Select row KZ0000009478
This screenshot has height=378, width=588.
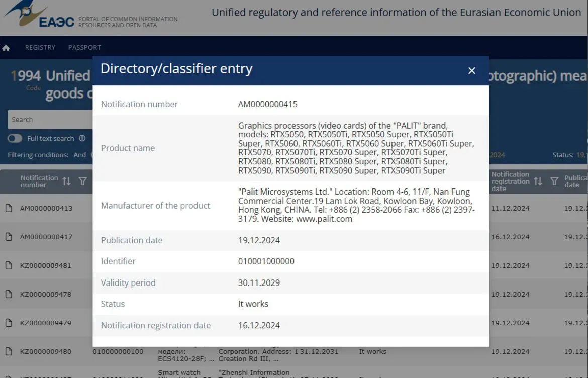click(x=46, y=294)
